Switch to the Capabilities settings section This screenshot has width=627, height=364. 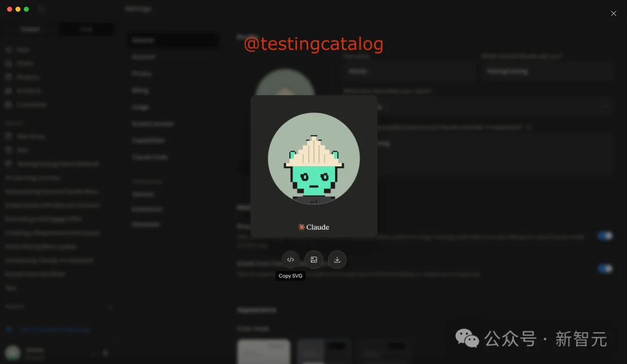[148, 140]
